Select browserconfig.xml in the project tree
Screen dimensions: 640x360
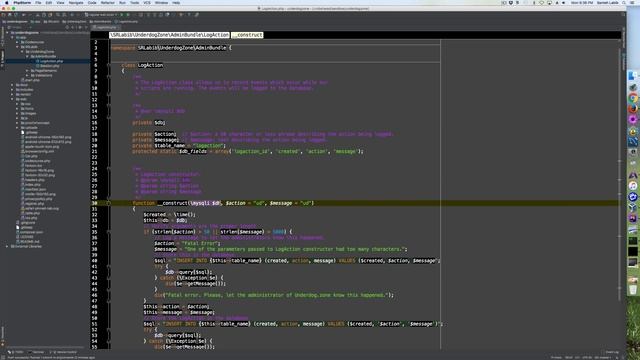coord(39,151)
